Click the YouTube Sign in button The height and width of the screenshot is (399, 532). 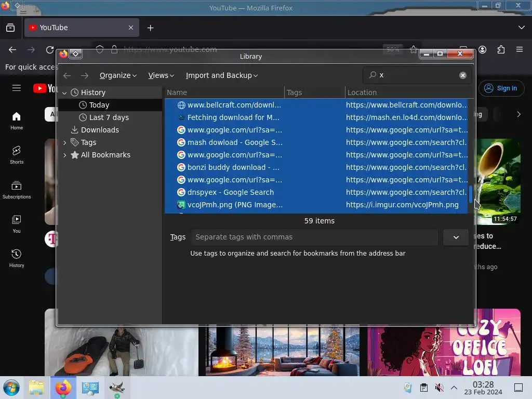(x=501, y=88)
